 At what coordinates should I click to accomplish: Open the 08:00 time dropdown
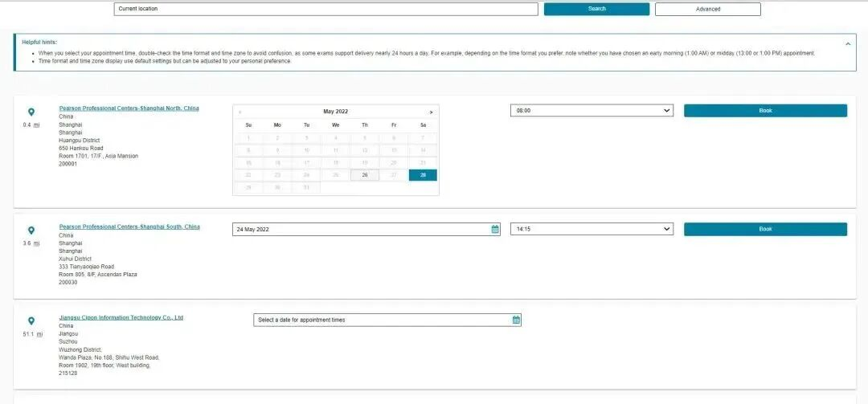(x=592, y=110)
